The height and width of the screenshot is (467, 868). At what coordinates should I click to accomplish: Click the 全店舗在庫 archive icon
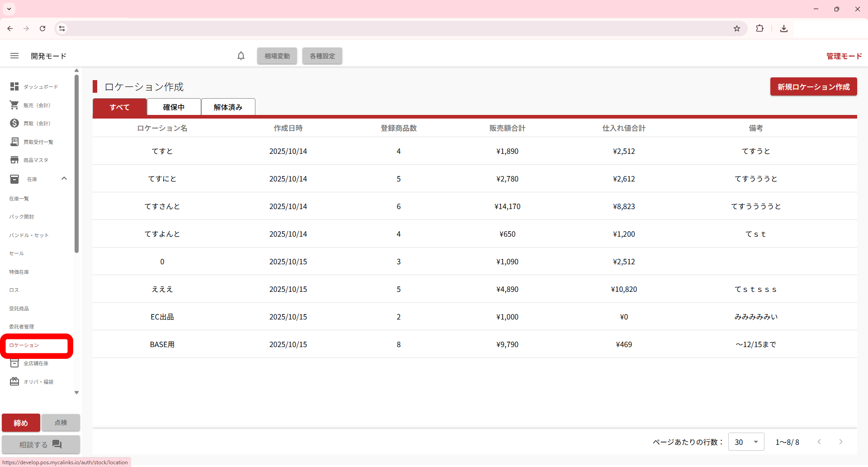[x=14, y=363]
